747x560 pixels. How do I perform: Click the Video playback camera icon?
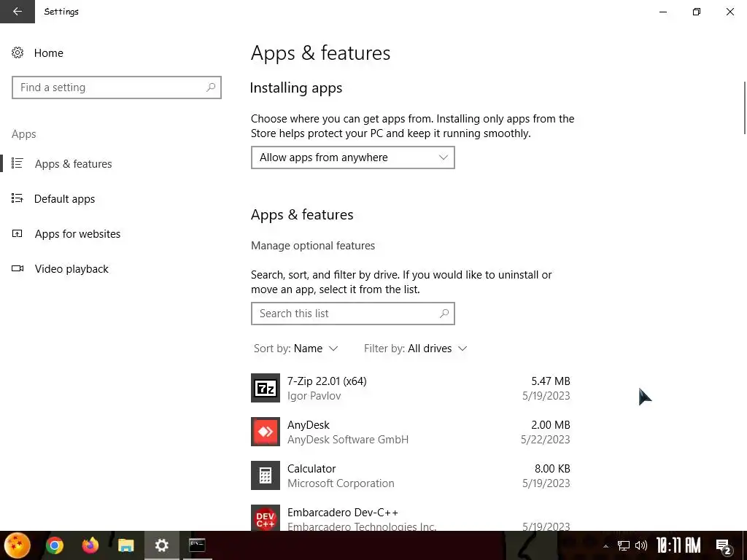click(x=18, y=268)
